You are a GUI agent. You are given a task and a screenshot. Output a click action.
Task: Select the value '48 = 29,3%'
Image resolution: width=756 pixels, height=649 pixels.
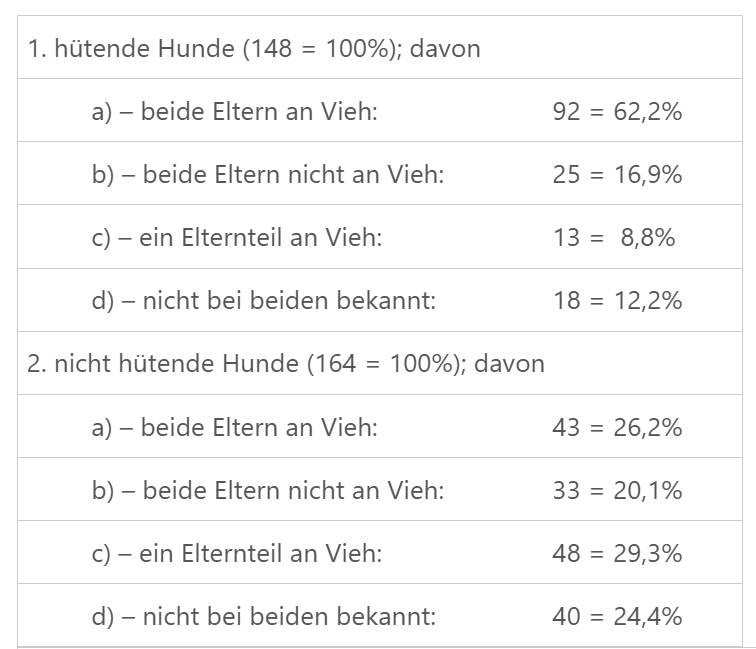coord(617,553)
